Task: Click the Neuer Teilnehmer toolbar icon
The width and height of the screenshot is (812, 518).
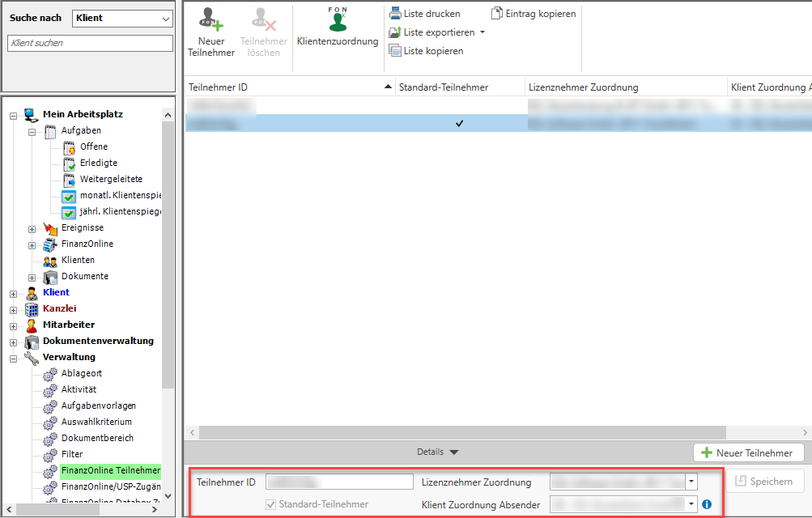Action: click(x=211, y=20)
